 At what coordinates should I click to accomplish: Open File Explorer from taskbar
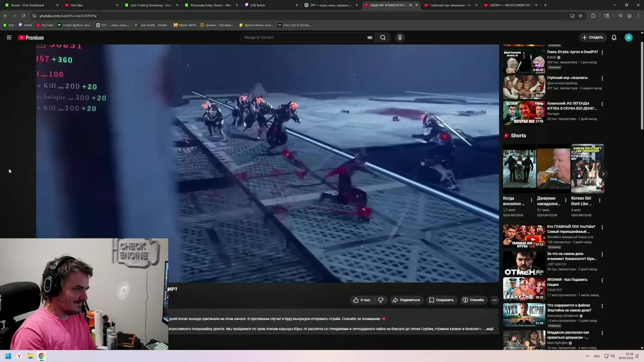point(30,356)
